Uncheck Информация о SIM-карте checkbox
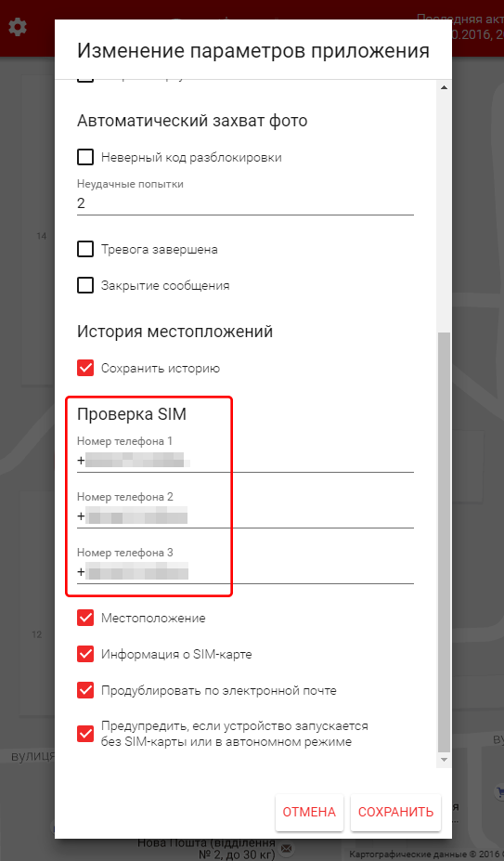The image size is (504, 861). pyautogui.click(x=85, y=654)
